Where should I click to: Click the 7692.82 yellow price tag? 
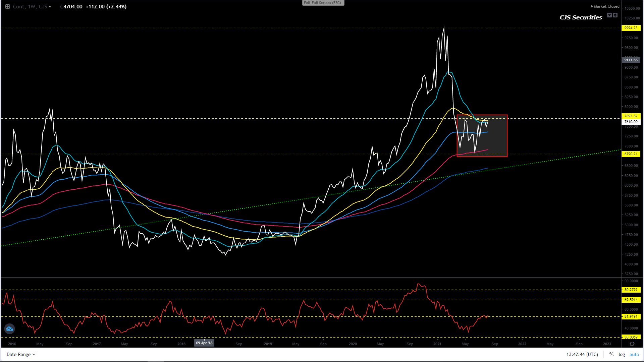(631, 116)
